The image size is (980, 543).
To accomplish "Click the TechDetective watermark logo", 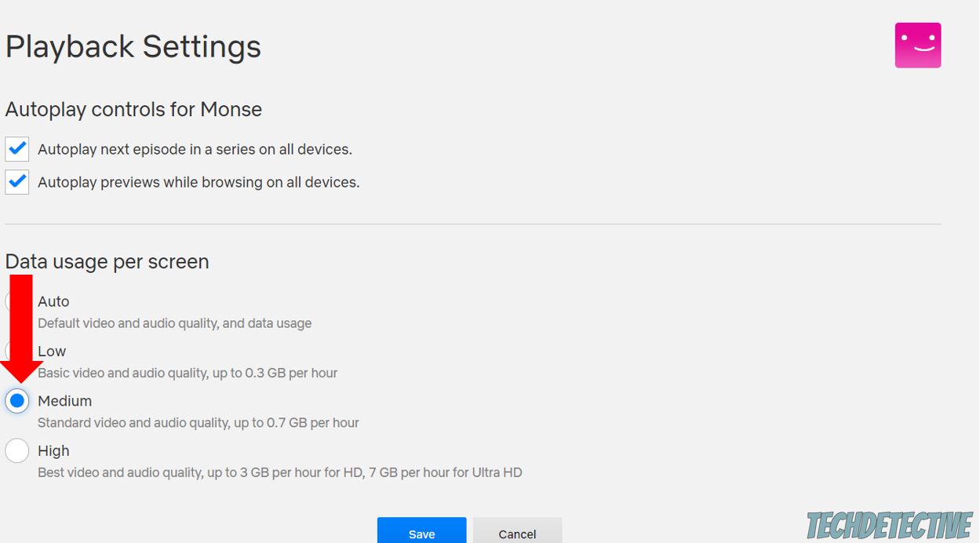I will [890, 525].
